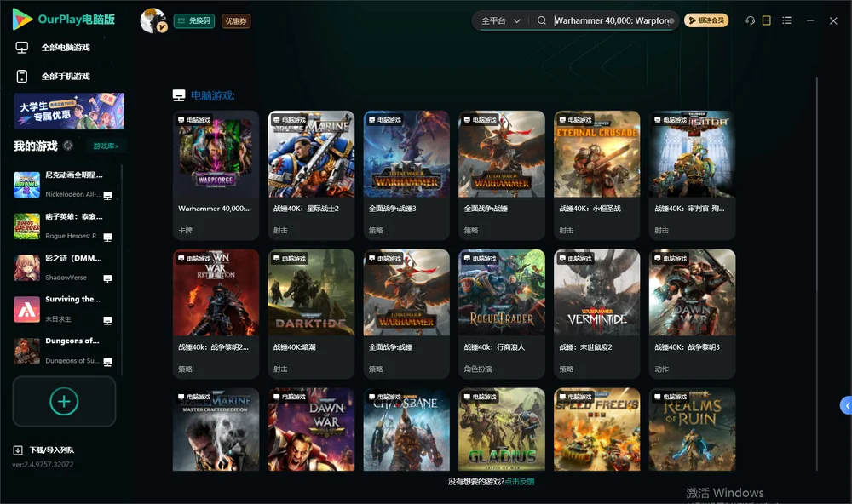Click the refresh icon beside 我的游戏

coord(68,146)
